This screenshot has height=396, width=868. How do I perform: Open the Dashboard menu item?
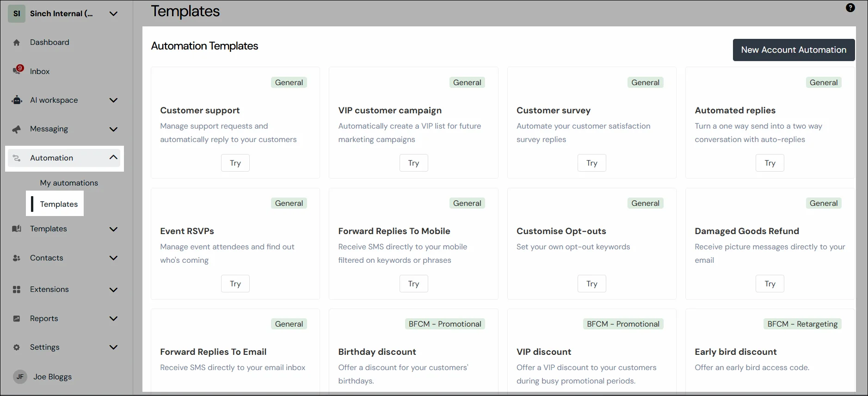click(49, 43)
